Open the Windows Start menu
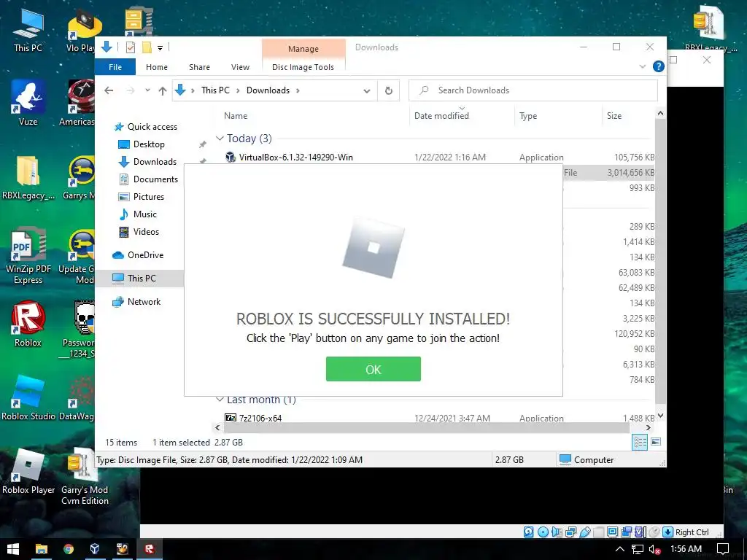 (13, 549)
